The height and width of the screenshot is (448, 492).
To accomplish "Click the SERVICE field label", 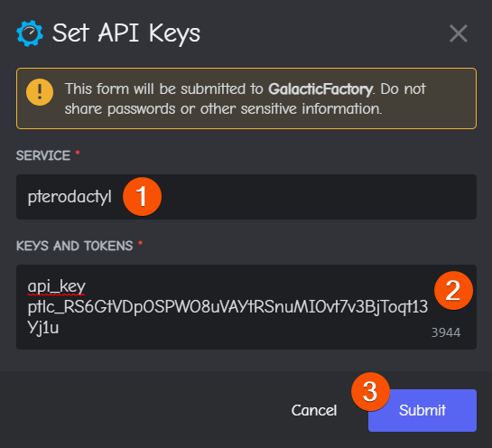I will click(43, 155).
